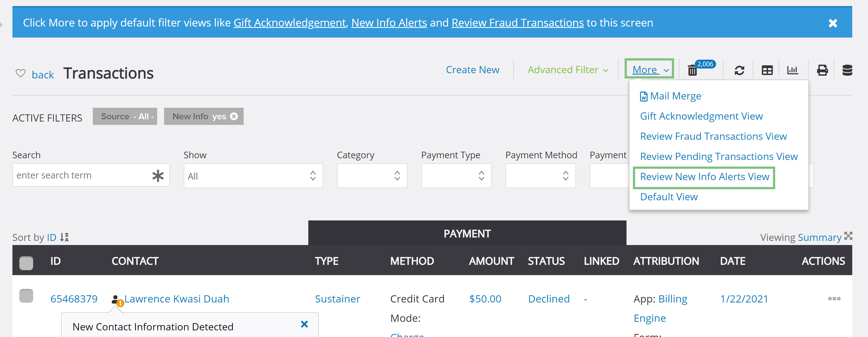Screen dimensions: 868x337
Task: Open the table columns layout icon
Action: point(767,70)
